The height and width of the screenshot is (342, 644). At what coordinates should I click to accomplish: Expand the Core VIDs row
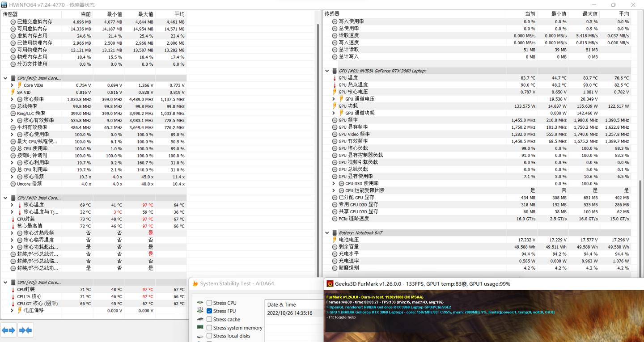pos(12,85)
